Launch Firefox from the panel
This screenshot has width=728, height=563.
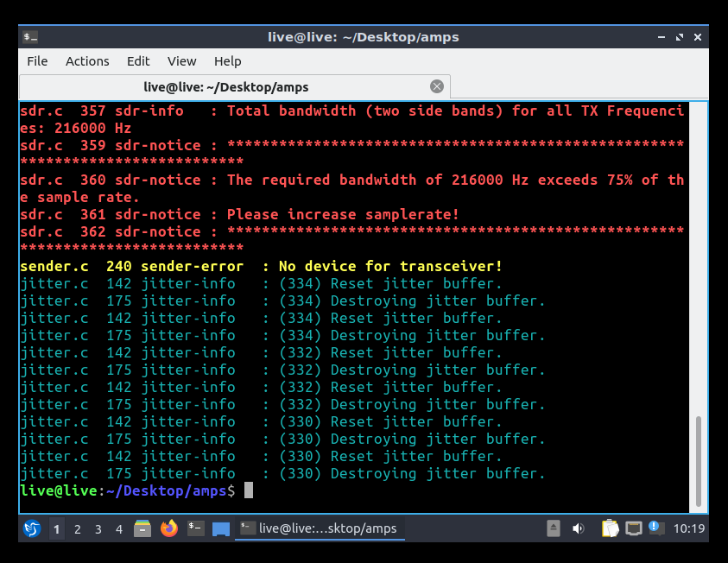click(169, 528)
